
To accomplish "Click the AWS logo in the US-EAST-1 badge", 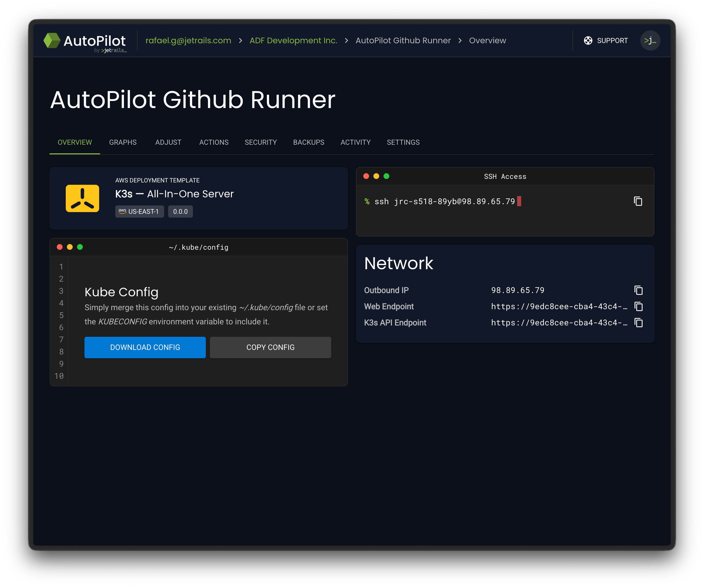I will click(122, 211).
